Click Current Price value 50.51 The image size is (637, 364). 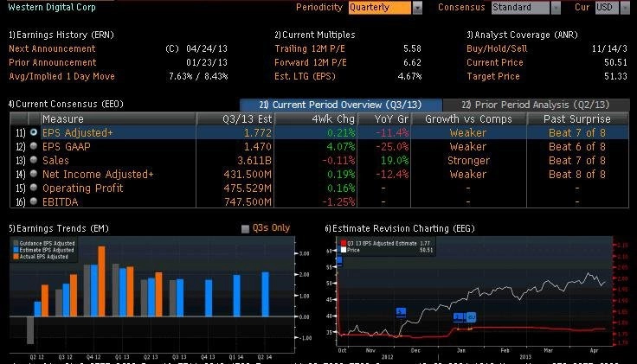click(x=616, y=62)
